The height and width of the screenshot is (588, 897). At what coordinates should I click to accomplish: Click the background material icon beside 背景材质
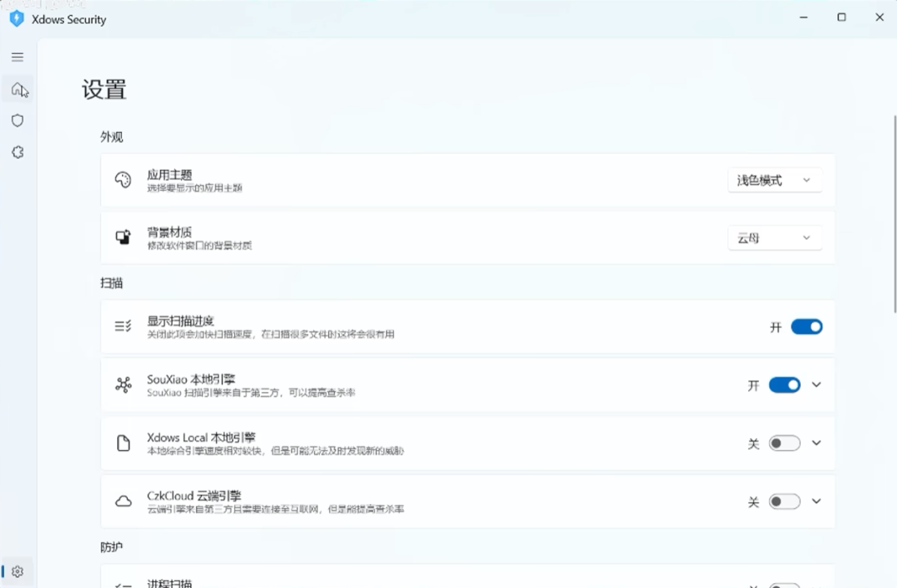coord(123,237)
